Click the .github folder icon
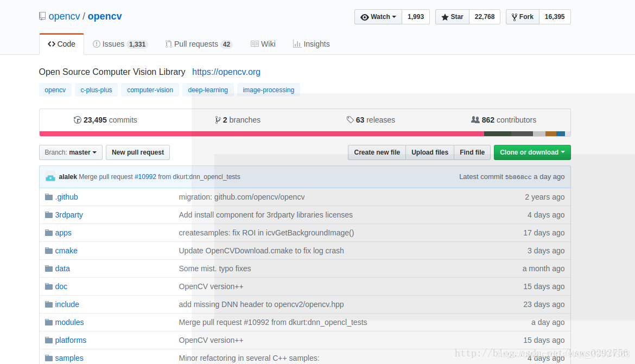Image resolution: width=635 pixels, height=364 pixels. click(x=49, y=197)
